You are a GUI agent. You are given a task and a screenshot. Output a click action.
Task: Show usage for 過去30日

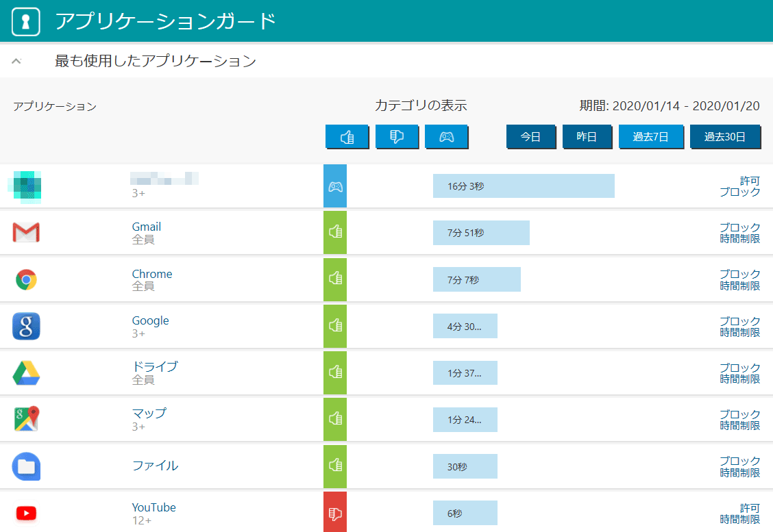tap(724, 137)
